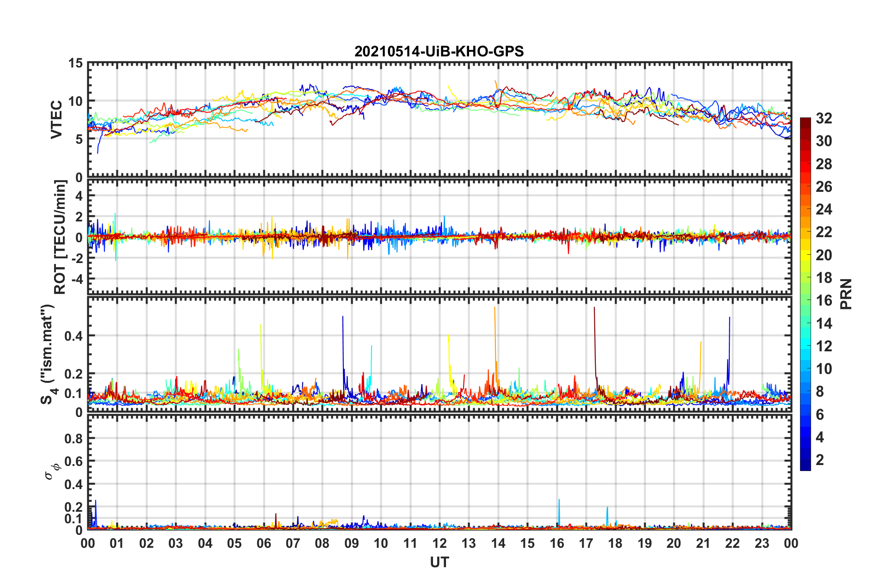Click UT axis tick label 13

point(469,543)
